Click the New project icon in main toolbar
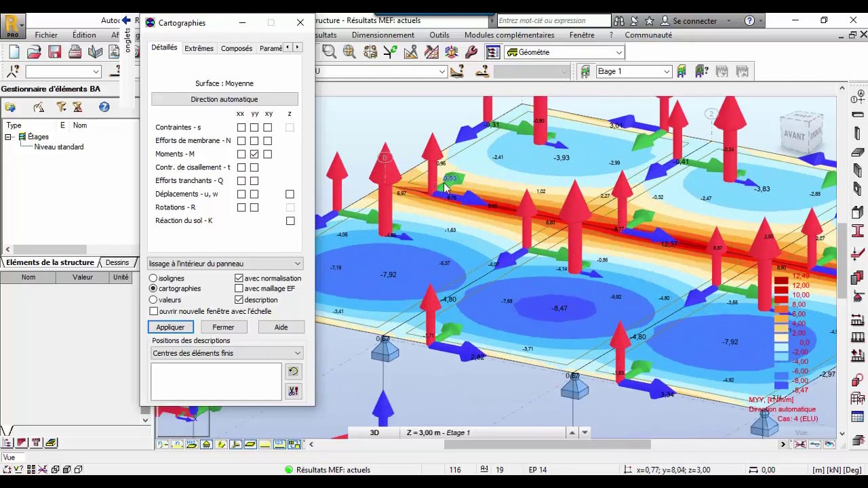This screenshot has height=488, width=868. [x=14, y=52]
